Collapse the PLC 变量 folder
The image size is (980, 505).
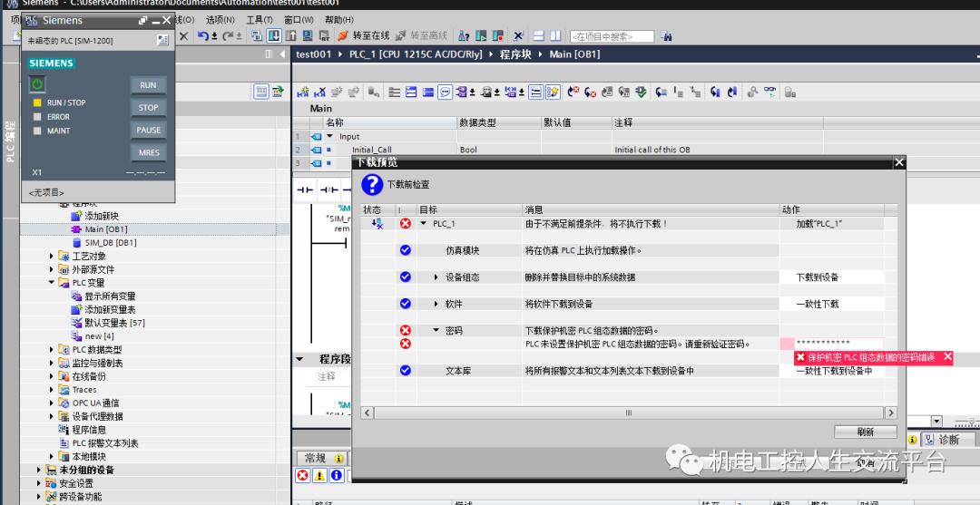(x=51, y=283)
